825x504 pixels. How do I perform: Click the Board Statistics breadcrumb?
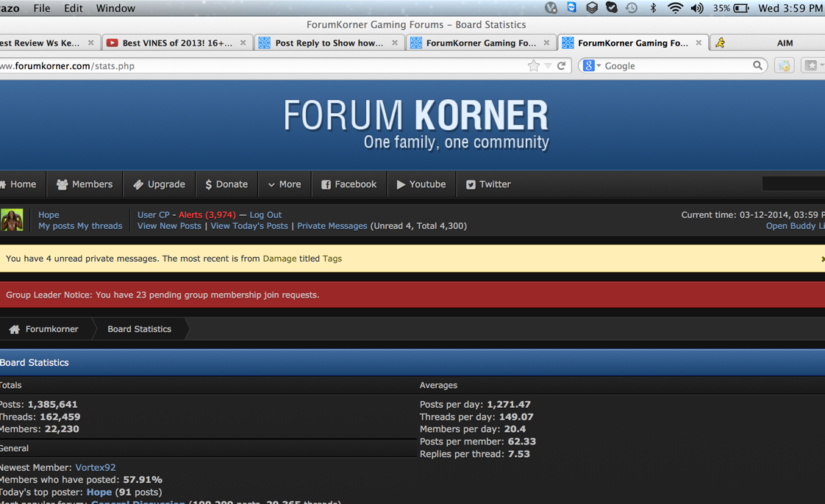140,329
